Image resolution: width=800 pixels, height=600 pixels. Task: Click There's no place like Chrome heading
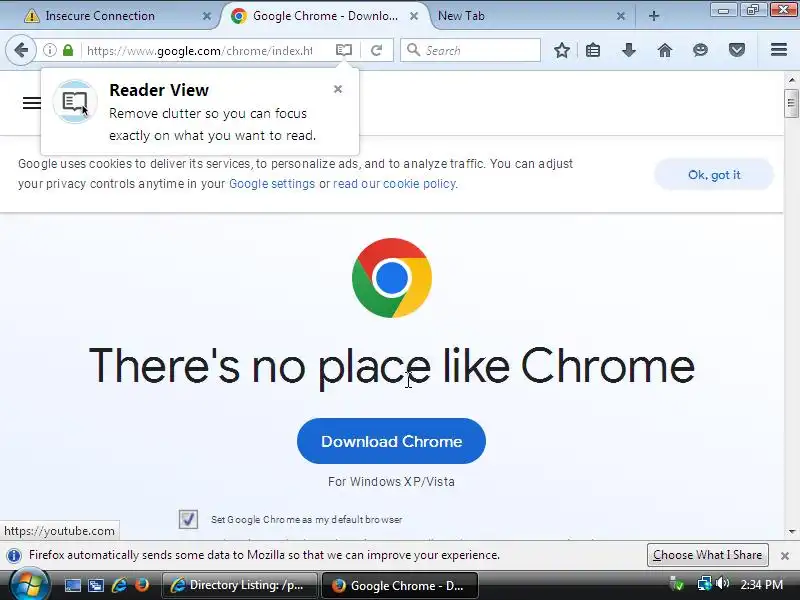[x=392, y=366]
